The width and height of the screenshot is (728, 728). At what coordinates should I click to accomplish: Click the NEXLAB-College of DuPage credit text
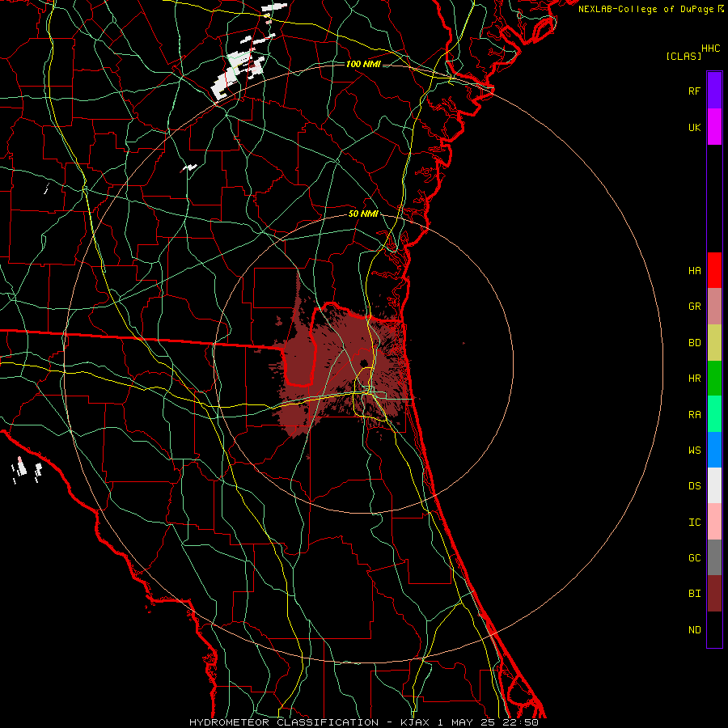(645, 9)
